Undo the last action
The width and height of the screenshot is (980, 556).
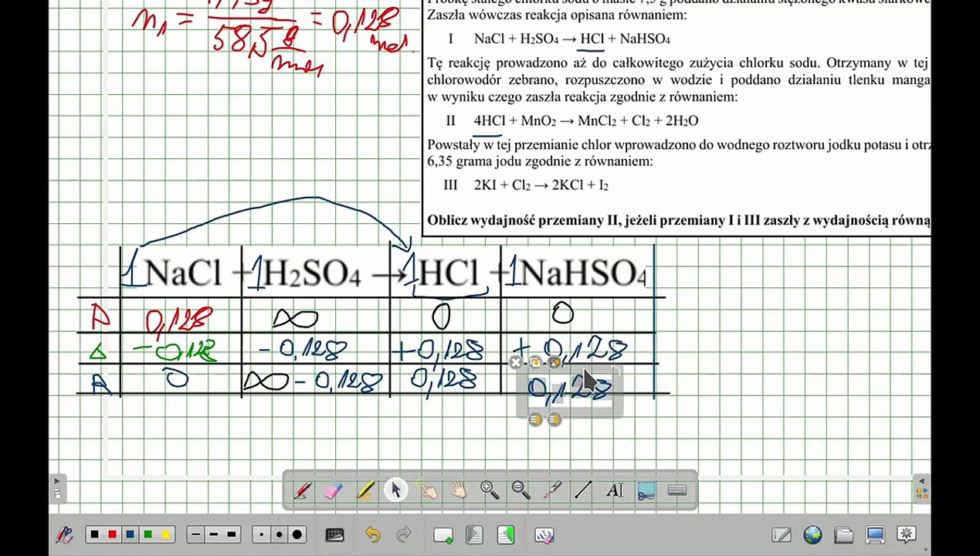click(373, 534)
